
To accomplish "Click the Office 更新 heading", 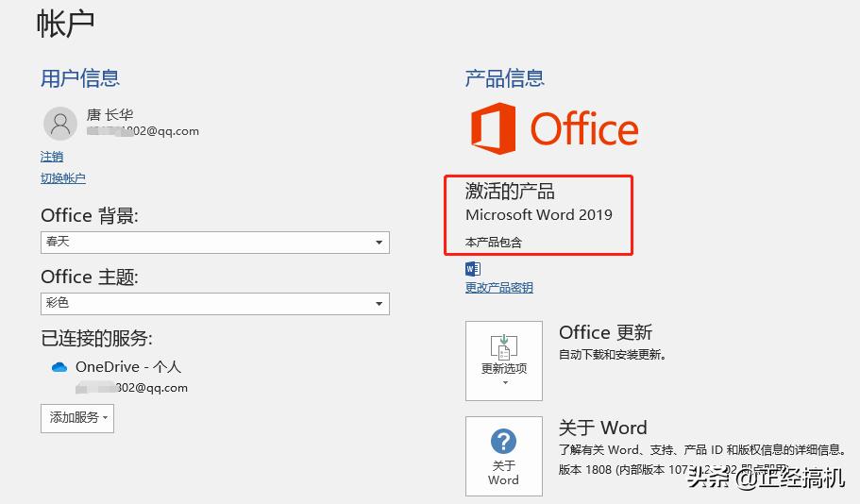I will click(x=605, y=332).
